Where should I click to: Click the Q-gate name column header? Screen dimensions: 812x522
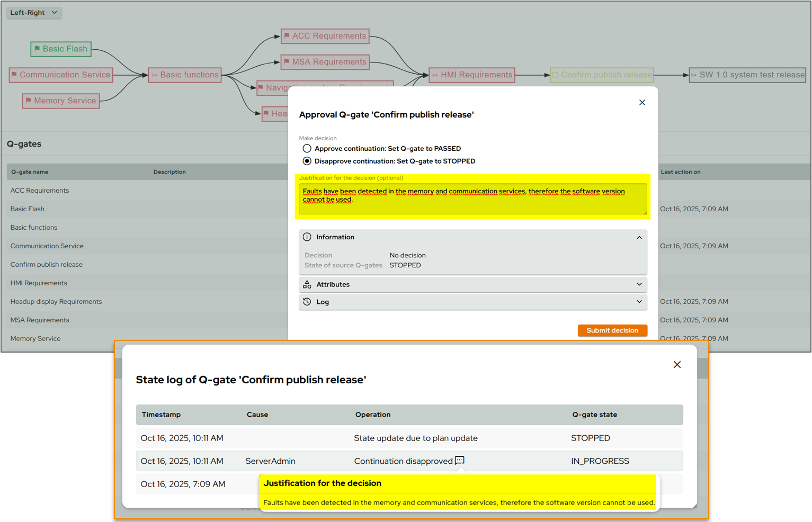30,172
